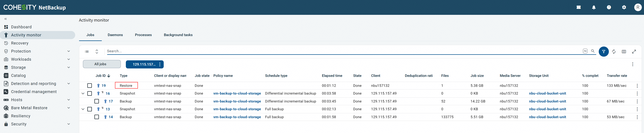Select the checkbox for job 16

pos(90,93)
